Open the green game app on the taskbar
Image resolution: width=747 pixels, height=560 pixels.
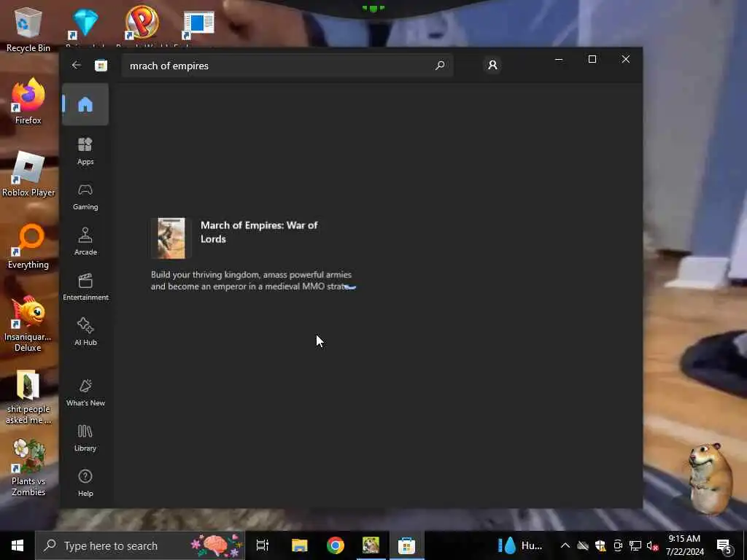[x=371, y=545]
